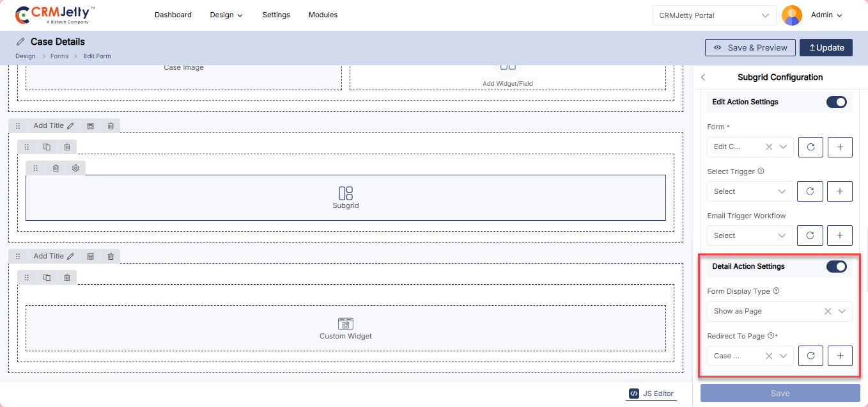Open the JS Editor

pos(651,394)
